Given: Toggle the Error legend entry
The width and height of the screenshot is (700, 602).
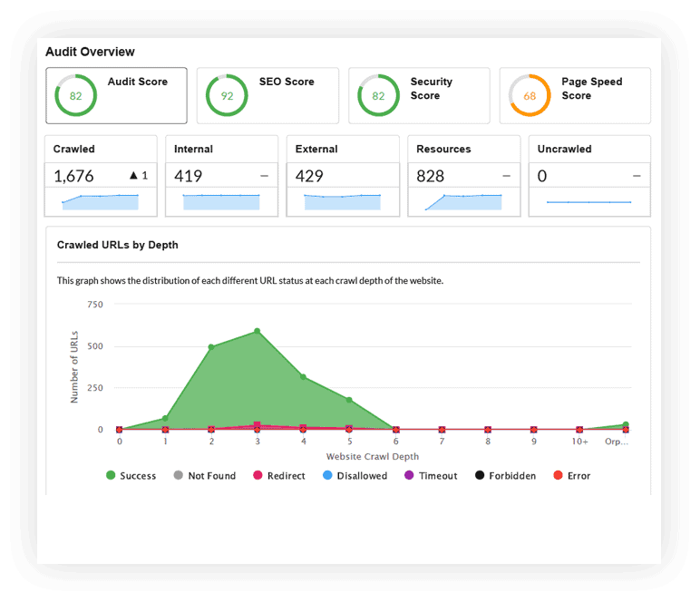Looking at the screenshot, I should 570,476.
